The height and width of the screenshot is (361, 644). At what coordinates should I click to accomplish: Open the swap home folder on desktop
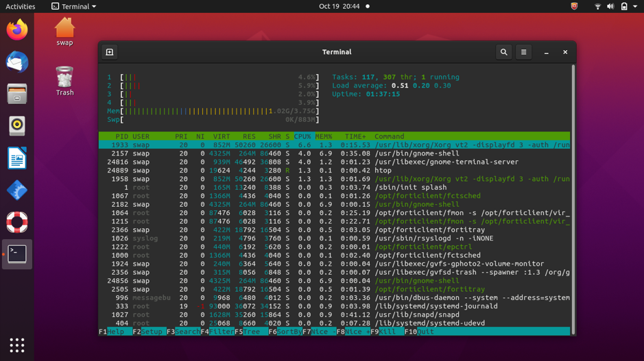coord(64,32)
